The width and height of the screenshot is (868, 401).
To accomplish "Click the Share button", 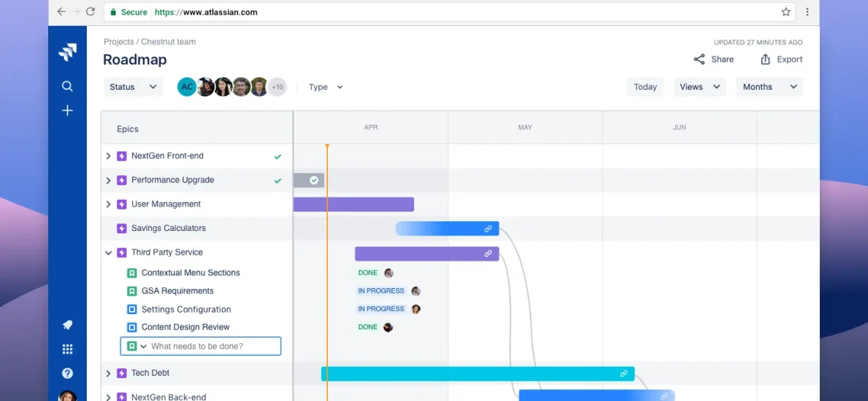I will point(714,59).
